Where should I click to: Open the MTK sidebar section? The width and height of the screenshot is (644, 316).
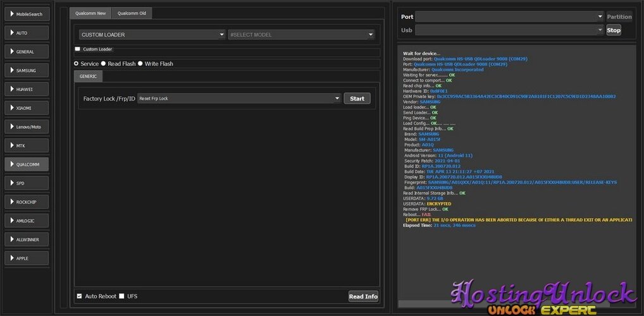pos(27,146)
